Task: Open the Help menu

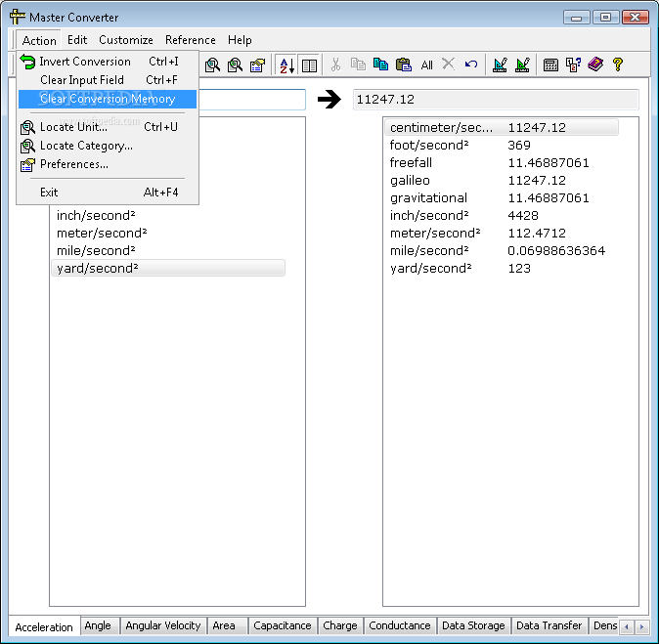Action: (x=240, y=40)
